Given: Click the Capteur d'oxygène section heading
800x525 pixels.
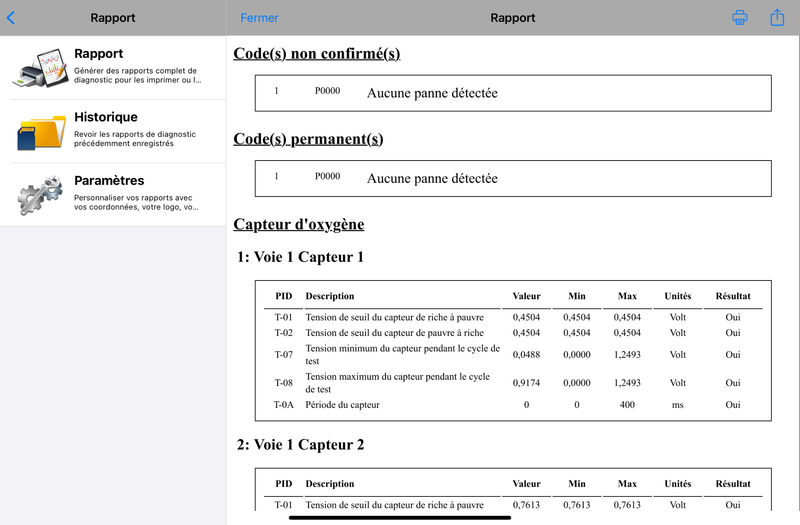Looking at the screenshot, I should pos(298,224).
